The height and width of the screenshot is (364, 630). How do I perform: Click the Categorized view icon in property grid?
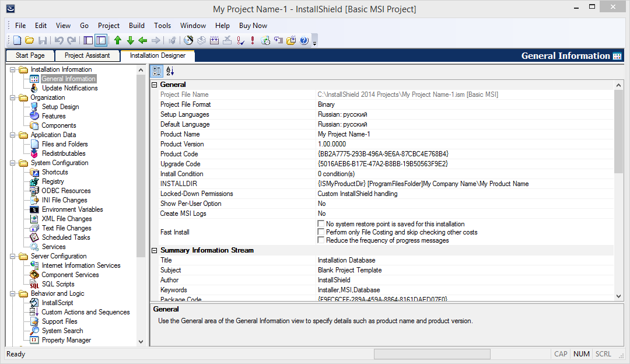(157, 71)
